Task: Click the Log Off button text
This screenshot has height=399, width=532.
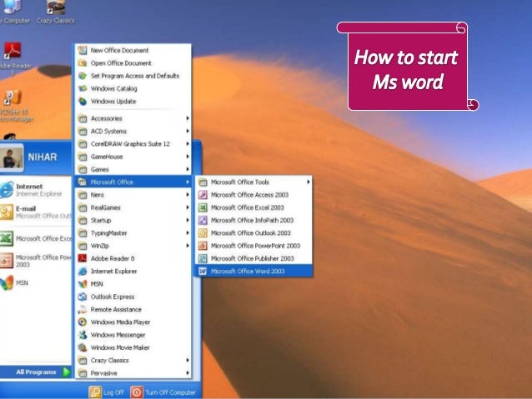Action: (113, 392)
